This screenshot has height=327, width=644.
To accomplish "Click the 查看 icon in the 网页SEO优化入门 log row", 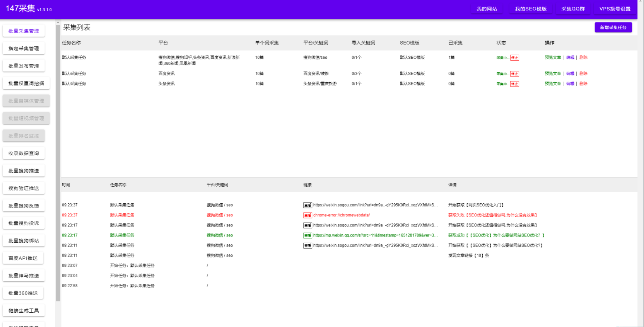I will pos(307,205).
